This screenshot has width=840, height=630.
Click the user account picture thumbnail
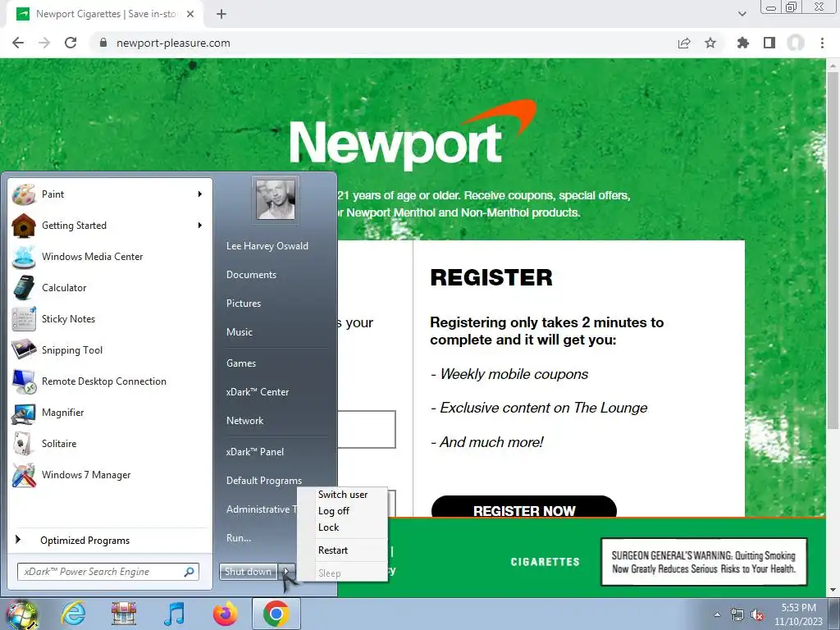click(x=276, y=200)
